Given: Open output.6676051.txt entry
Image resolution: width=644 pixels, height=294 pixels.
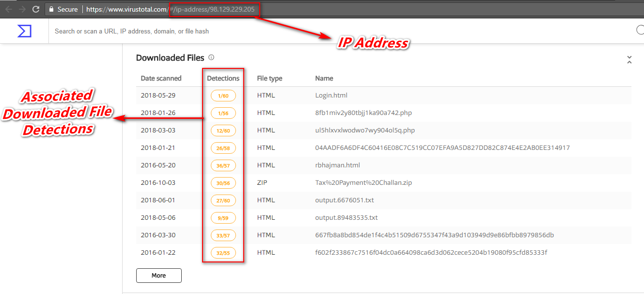Looking at the screenshot, I should (345, 200).
